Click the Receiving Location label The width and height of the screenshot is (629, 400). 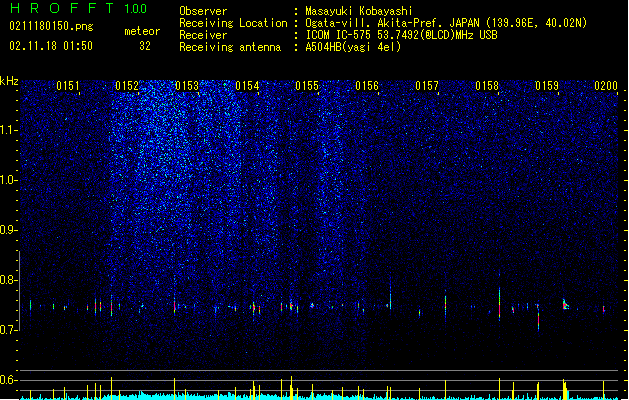click(233, 23)
